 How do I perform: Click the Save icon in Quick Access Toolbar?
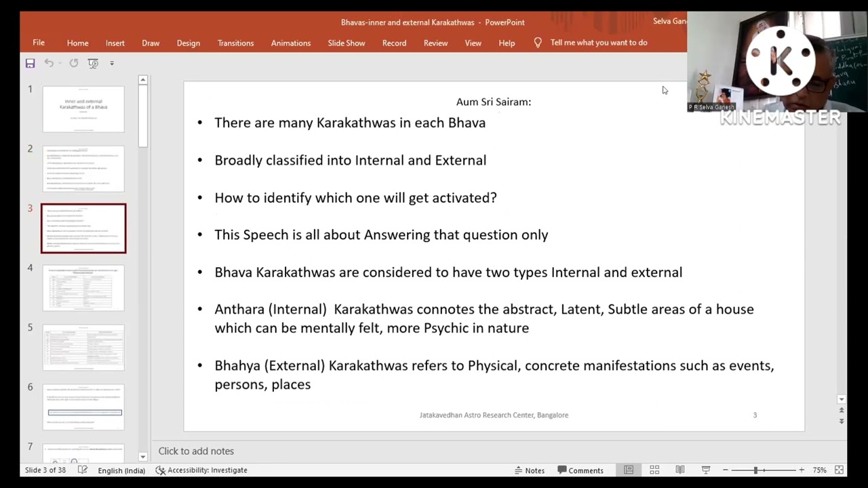point(30,63)
